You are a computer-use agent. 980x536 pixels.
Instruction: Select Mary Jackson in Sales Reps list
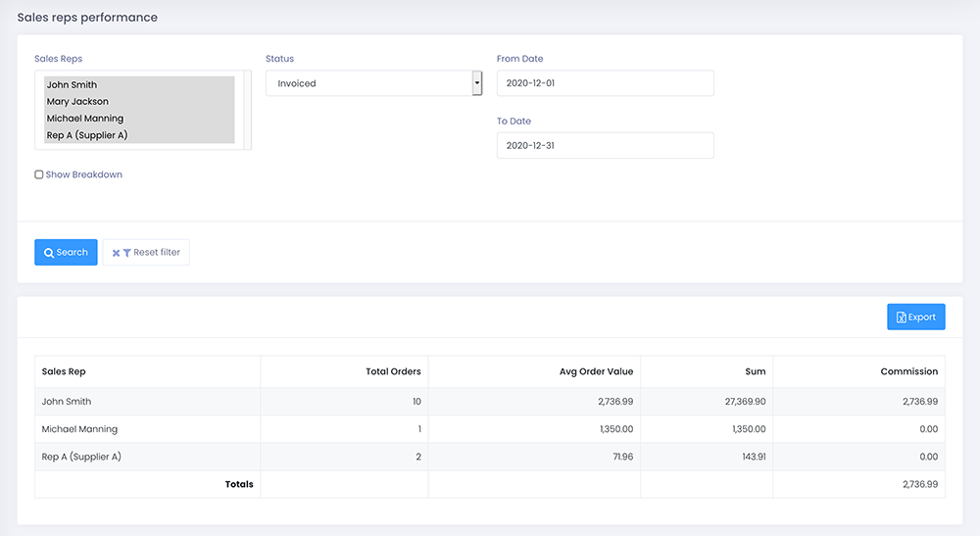(77, 102)
